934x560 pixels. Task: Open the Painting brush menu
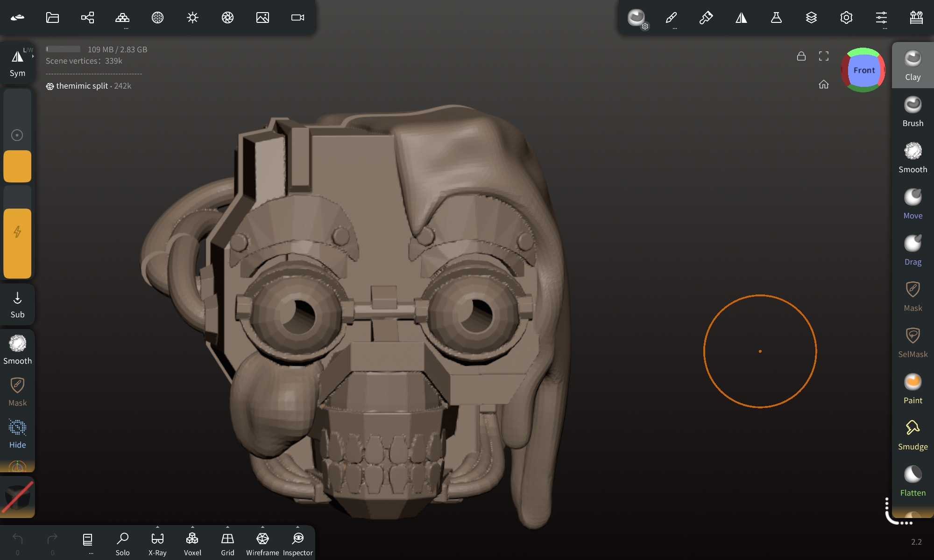(x=706, y=18)
